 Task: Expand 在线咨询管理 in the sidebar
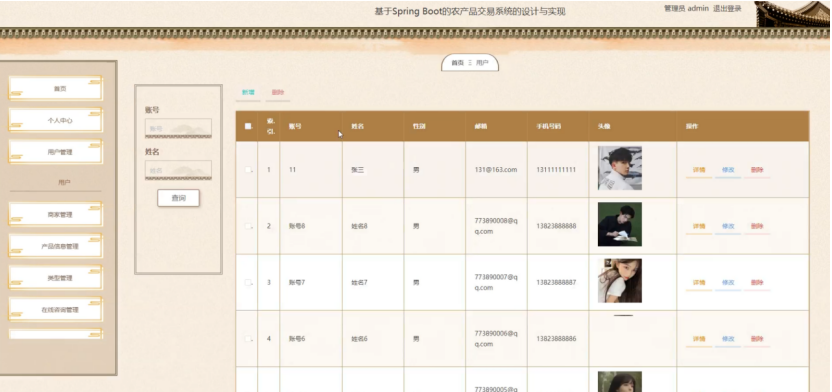pyautogui.click(x=56, y=310)
